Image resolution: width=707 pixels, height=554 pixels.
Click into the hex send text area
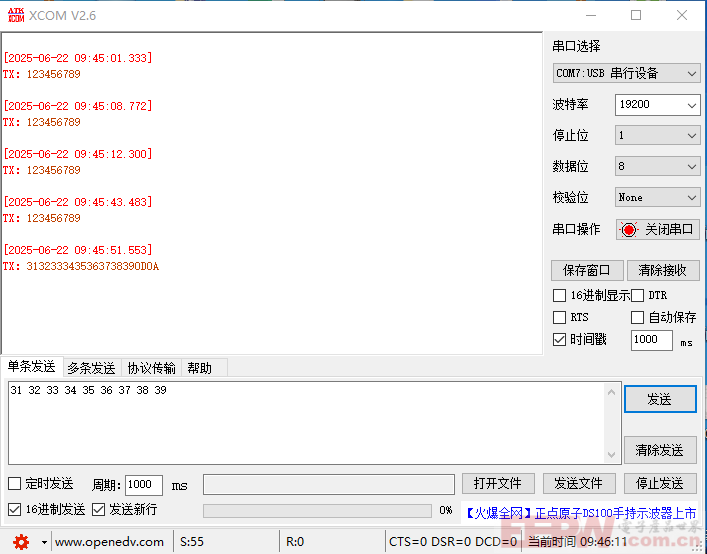(x=307, y=423)
